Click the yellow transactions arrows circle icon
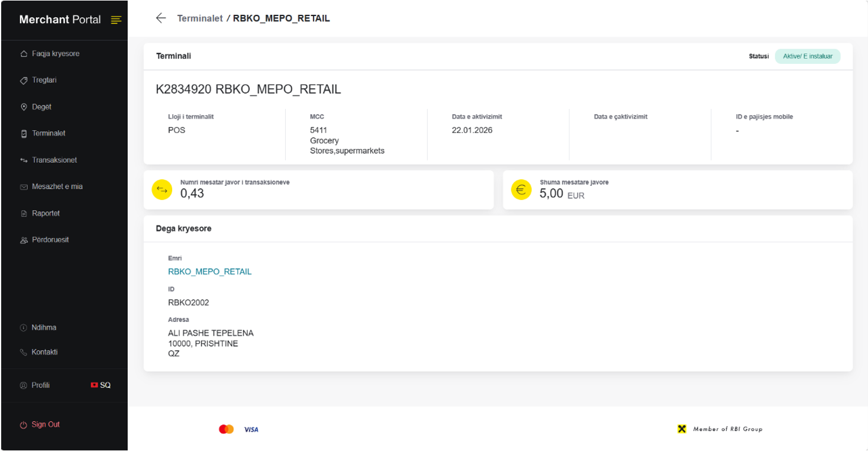Viewport: 868px width, 451px height. pyautogui.click(x=162, y=190)
